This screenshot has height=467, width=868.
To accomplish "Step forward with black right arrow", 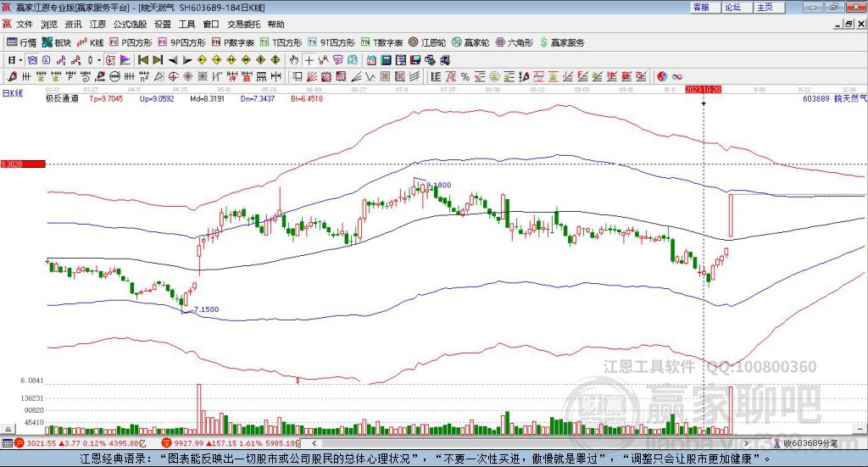I will [x=187, y=60].
